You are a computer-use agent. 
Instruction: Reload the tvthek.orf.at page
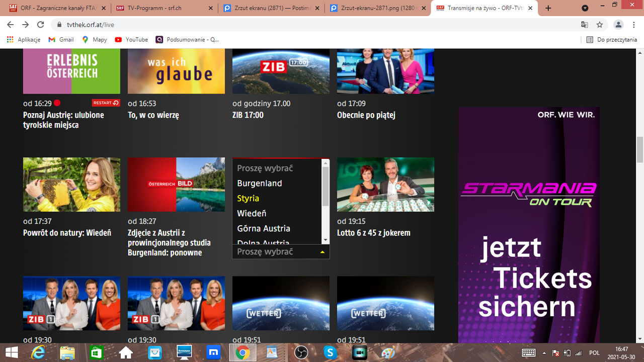click(x=41, y=25)
